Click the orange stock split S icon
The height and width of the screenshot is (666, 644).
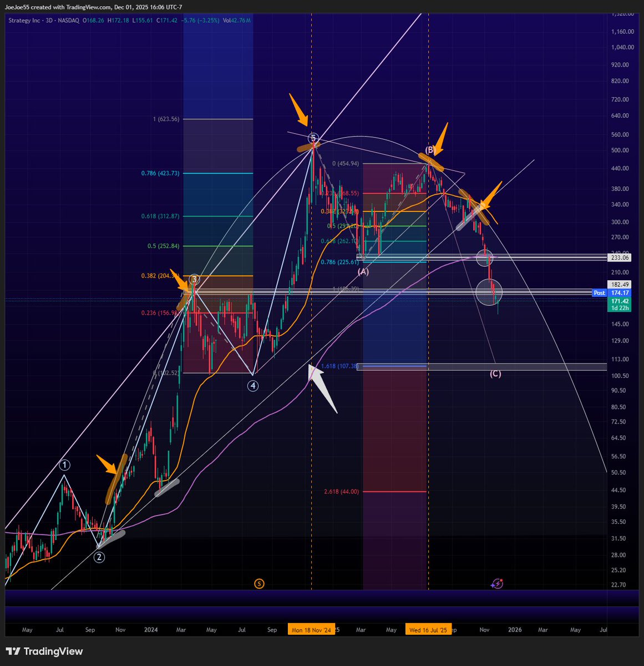click(x=259, y=583)
